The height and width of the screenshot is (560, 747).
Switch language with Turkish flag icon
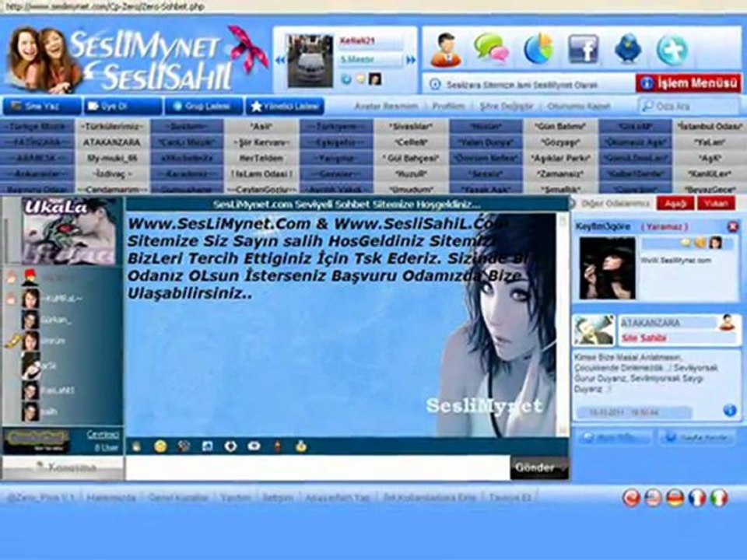[631, 498]
